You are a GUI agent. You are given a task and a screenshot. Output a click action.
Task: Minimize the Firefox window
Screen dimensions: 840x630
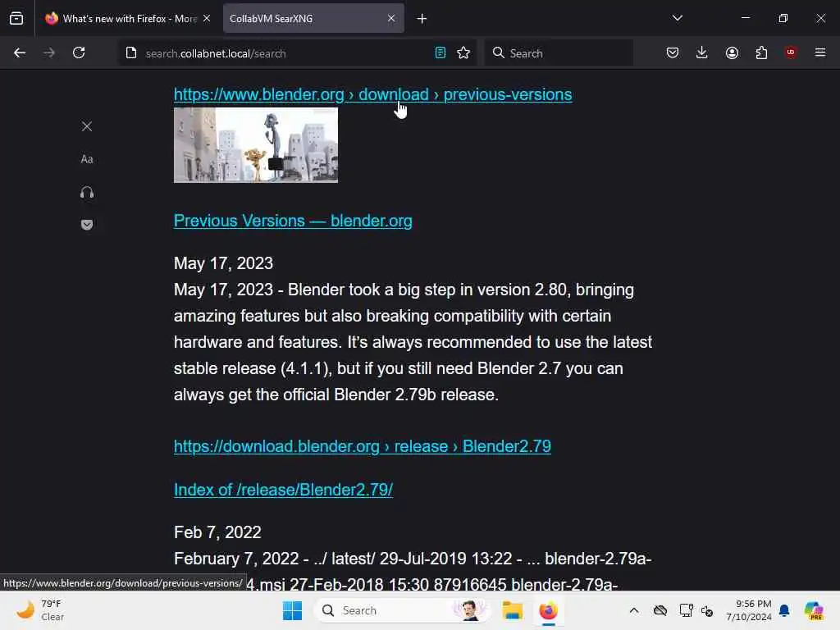click(x=745, y=18)
